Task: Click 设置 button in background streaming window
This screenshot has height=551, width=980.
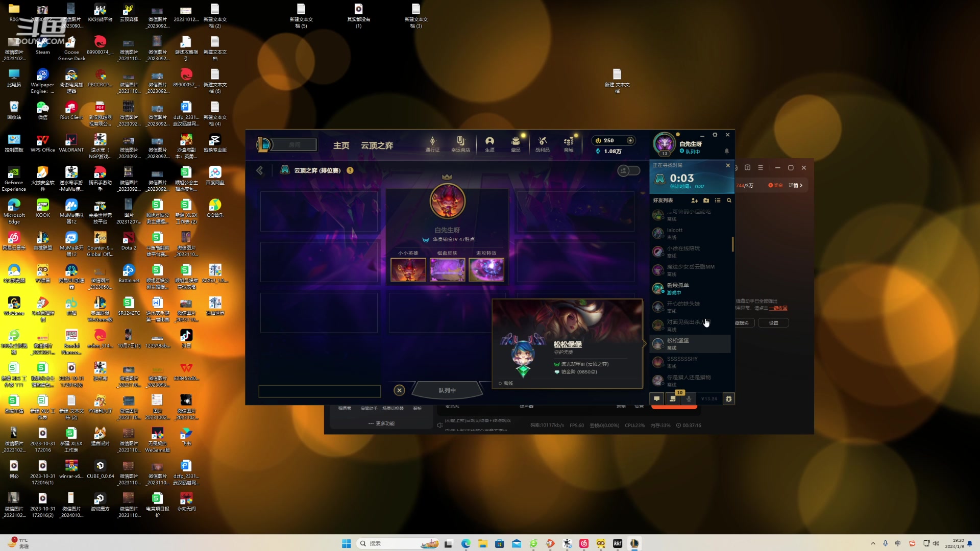Action: pos(774,323)
